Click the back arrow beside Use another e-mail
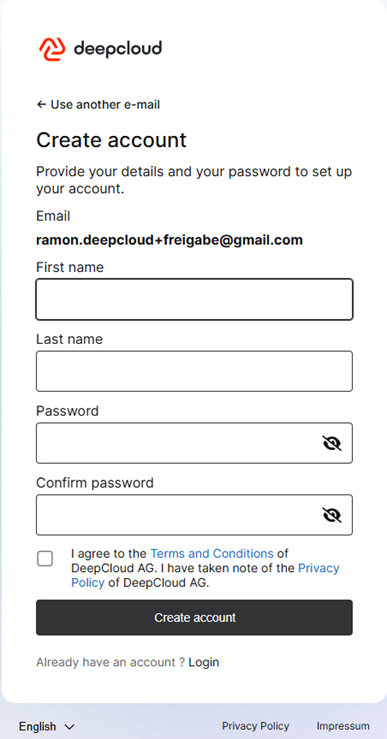Viewport: 387px width, 739px height. [41, 105]
